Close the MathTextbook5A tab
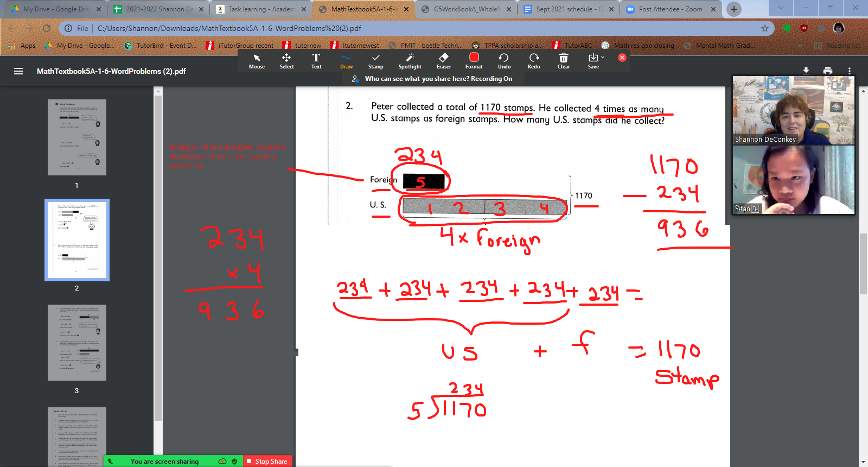 pyautogui.click(x=406, y=9)
